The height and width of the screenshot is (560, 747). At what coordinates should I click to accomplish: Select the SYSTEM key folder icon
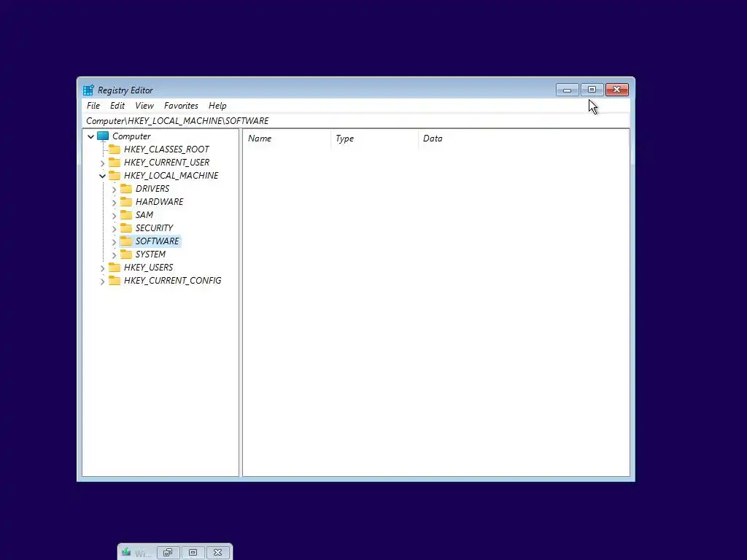coord(125,254)
